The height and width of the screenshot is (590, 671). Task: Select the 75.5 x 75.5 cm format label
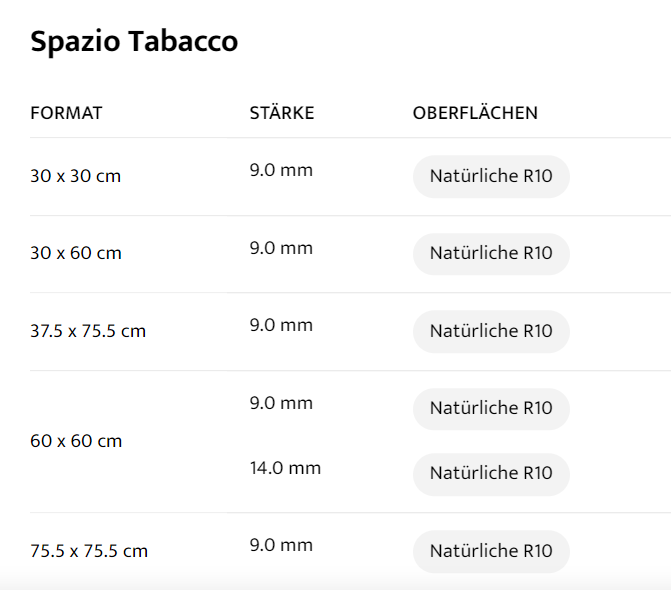(89, 551)
